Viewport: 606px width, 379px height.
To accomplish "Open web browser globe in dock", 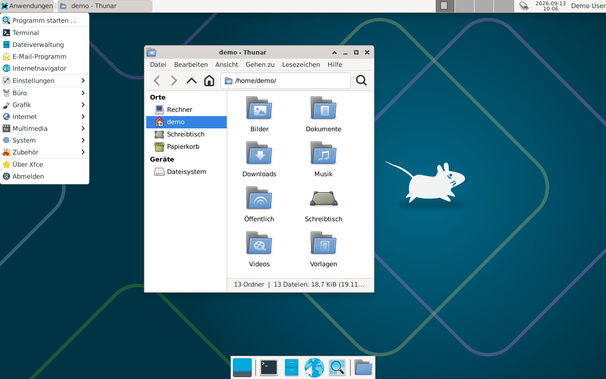I will click(314, 367).
